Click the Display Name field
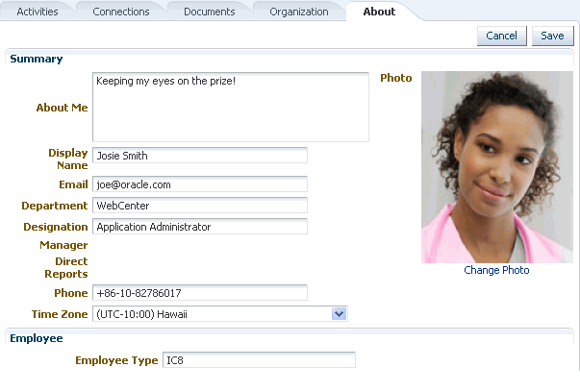Viewport: 580px width, 392px height. click(200, 156)
